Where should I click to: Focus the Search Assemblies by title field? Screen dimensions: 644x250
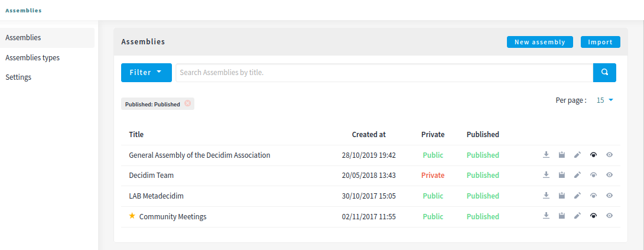tap(384, 73)
